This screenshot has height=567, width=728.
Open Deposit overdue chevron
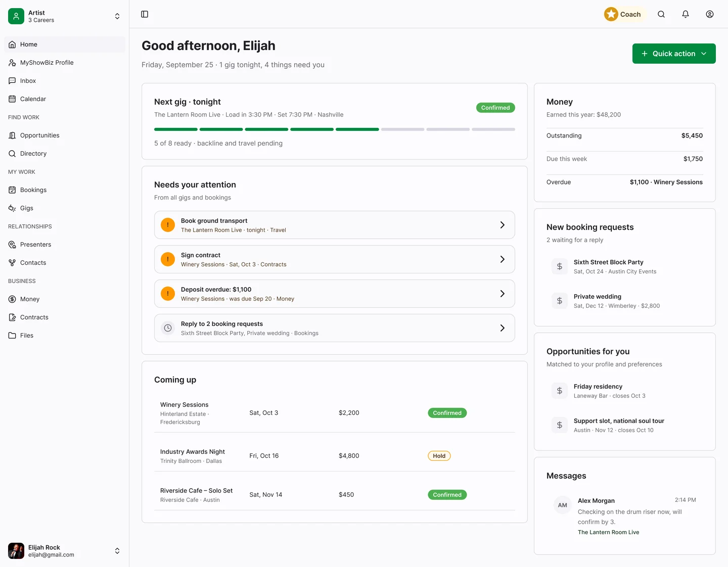pos(503,294)
